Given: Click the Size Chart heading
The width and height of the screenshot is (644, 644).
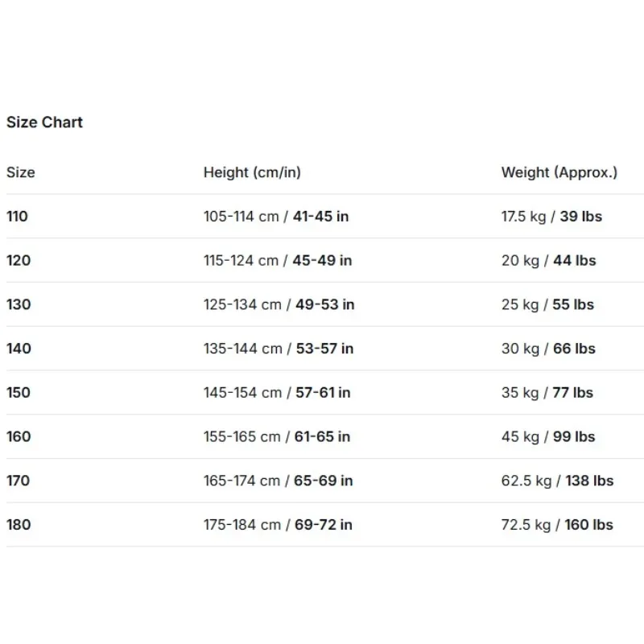Looking at the screenshot, I should point(44,122).
